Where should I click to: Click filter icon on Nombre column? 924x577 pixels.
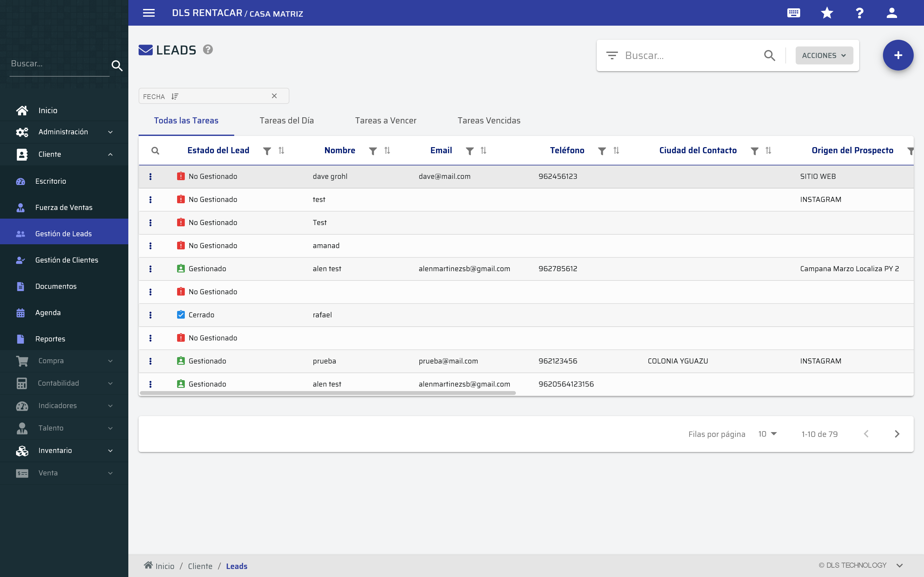tap(373, 151)
